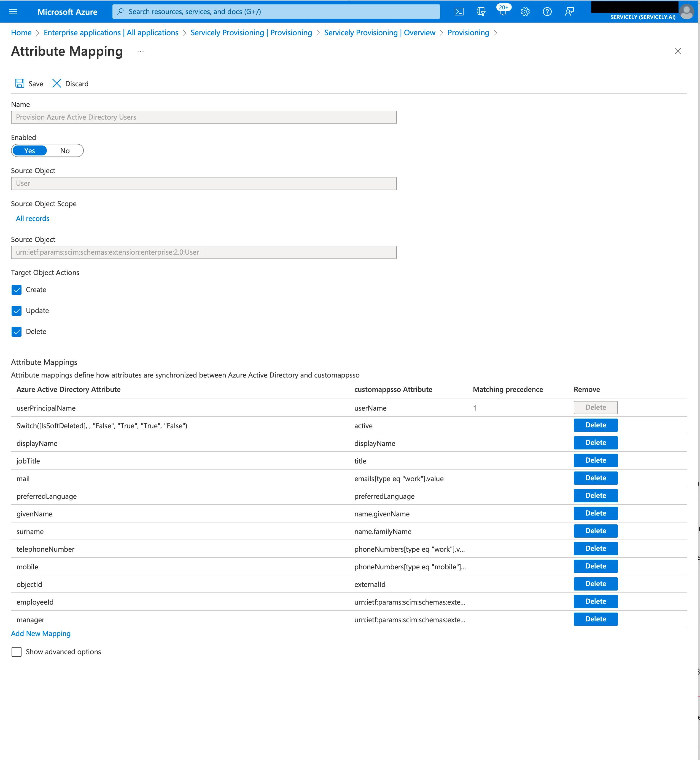The width and height of the screenshot is (700, 760).
Task: Delete the givenName mapping
Action: click(596, 513)
